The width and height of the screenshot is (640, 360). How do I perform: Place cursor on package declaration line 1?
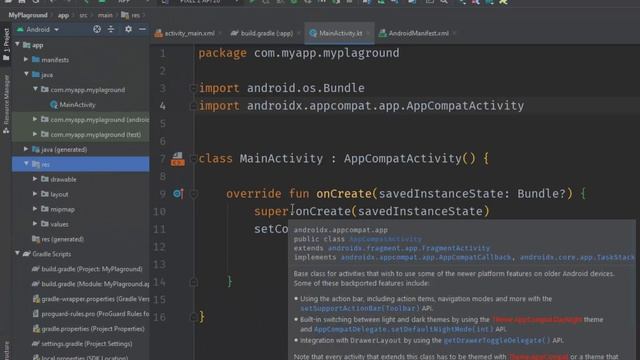tap(299, 53)
